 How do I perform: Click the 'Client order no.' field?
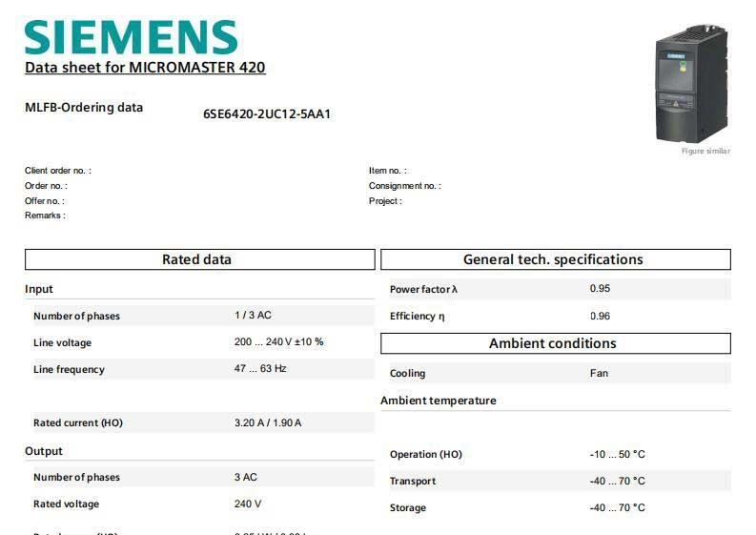(x=58, y=171)
